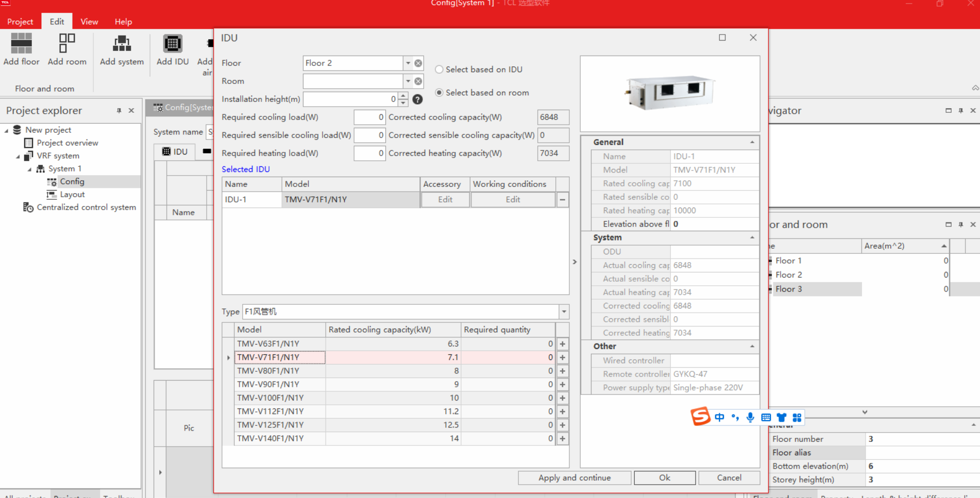Viewport: 980px width, 498px height.
Task: Add TMV-V100F1/N1Y with its plus button
Action: pyautogui.click(x=563, y=398)
